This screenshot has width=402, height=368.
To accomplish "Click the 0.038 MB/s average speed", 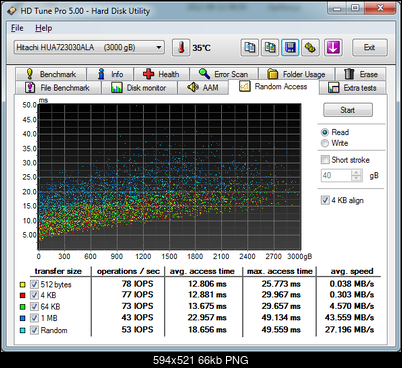I will (x=352, y=284).
